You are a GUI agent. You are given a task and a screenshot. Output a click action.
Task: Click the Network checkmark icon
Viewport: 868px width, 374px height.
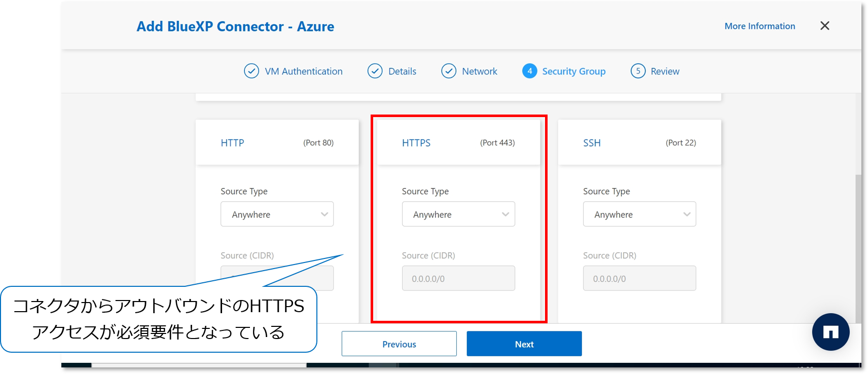[449, 71]
